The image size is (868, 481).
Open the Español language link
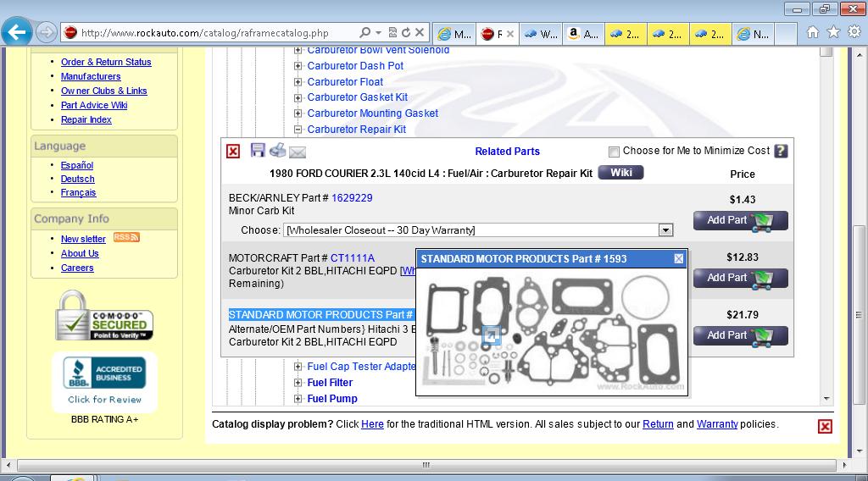tap(77, 165)
